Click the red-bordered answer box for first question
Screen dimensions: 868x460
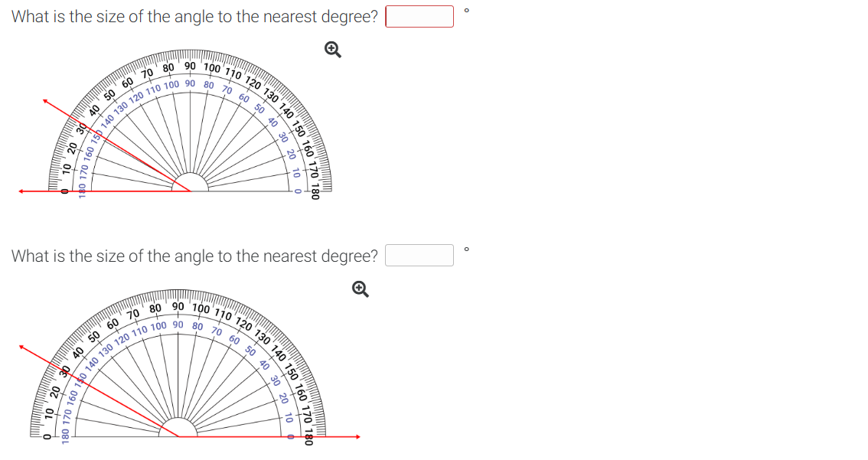coord(419,16)
